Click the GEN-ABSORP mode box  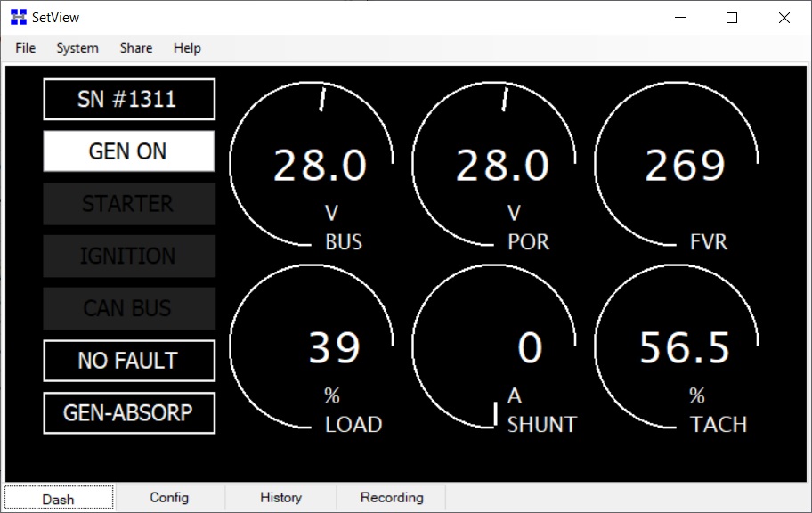(129, 413)
